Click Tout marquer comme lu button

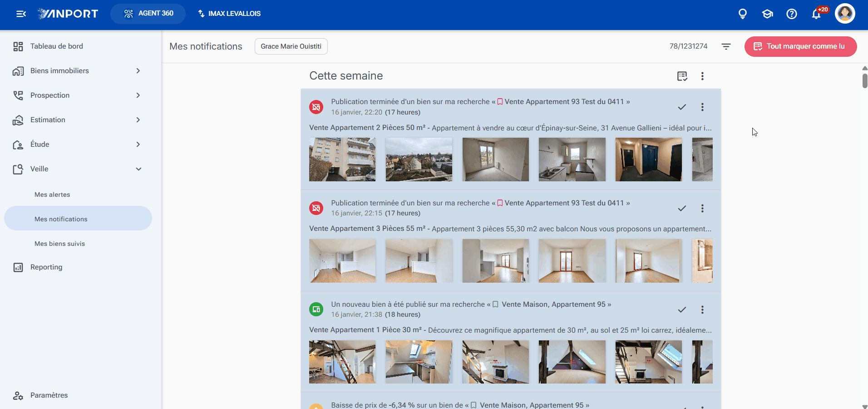800,46
